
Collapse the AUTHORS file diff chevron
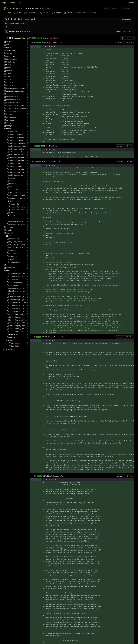point(32,43)
